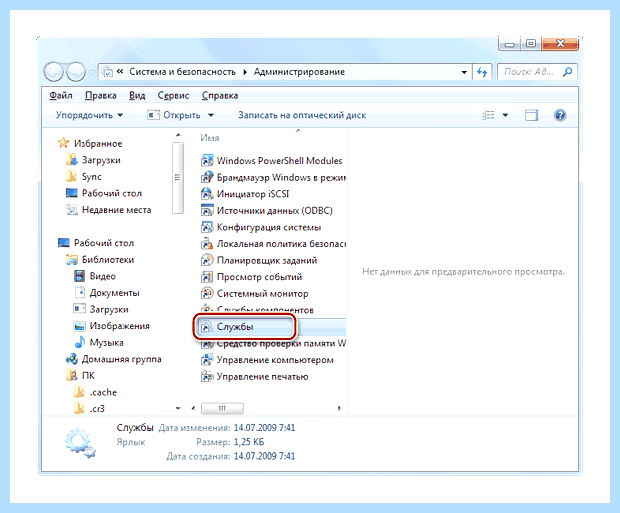Select Средство проверки памяти W item
The height and width of the screenshot is (513, 620).
point(274,344)
